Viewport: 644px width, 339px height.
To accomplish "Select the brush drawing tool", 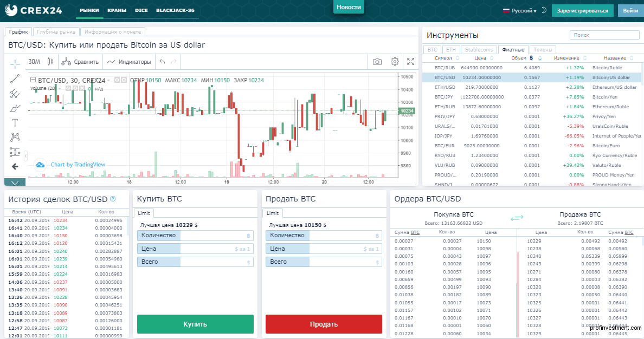I will pos(15,108).
